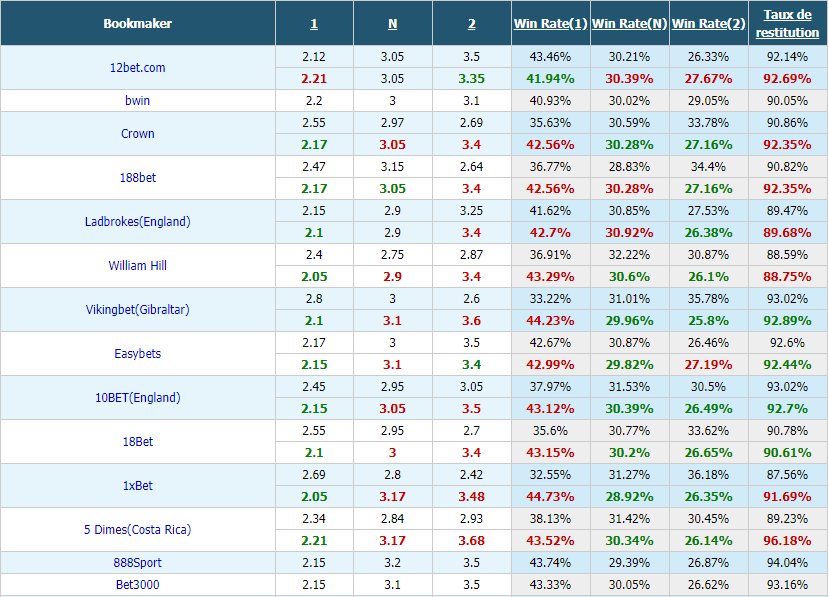Image resolution: width=829 pixels, height=597 pixels.
Task: Select 10BET restitution 92.7%
Action: (x=787, y=409)
